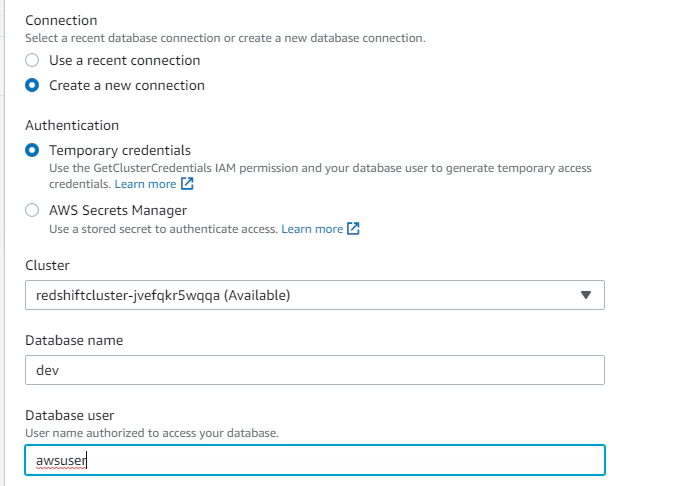The width and height of the screenshot is (683, 486).
Task: Click the Select a recent database connection description
Action: (225, 38)
